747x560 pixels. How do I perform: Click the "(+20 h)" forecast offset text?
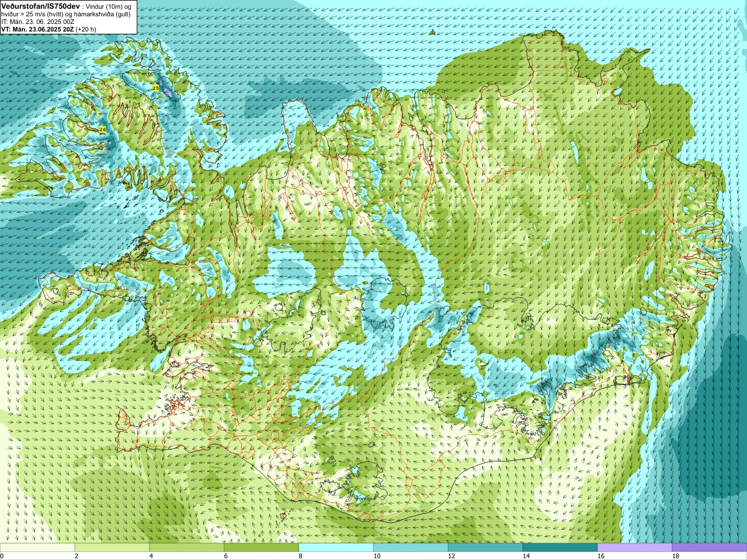86,29
